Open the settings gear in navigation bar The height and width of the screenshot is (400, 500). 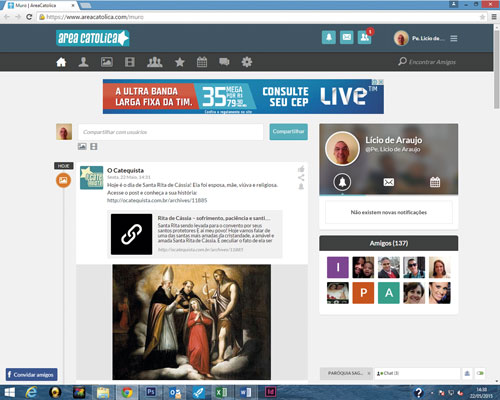pos(247,62)
